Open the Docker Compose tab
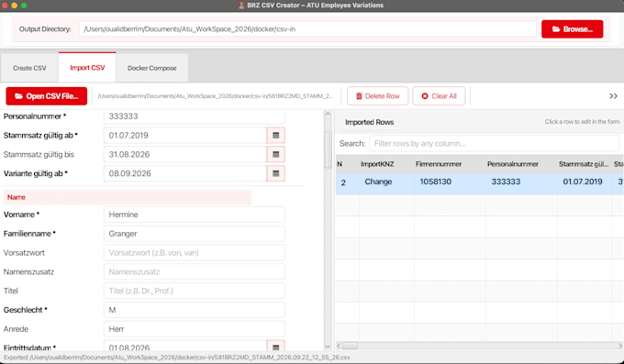The image size is (624, 364). [152, 68]
